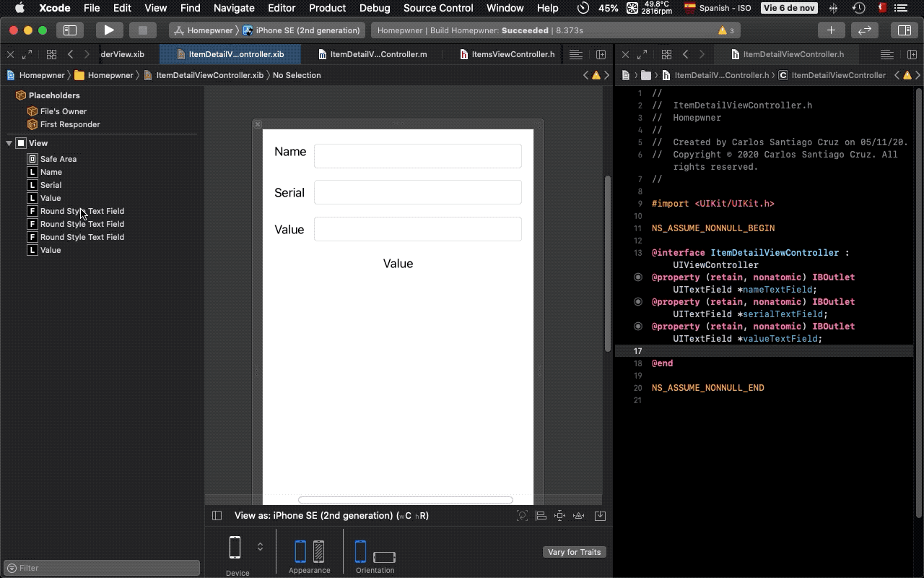
Task: Open the Add New Constraints menu
Action: [x=559, y=516]
